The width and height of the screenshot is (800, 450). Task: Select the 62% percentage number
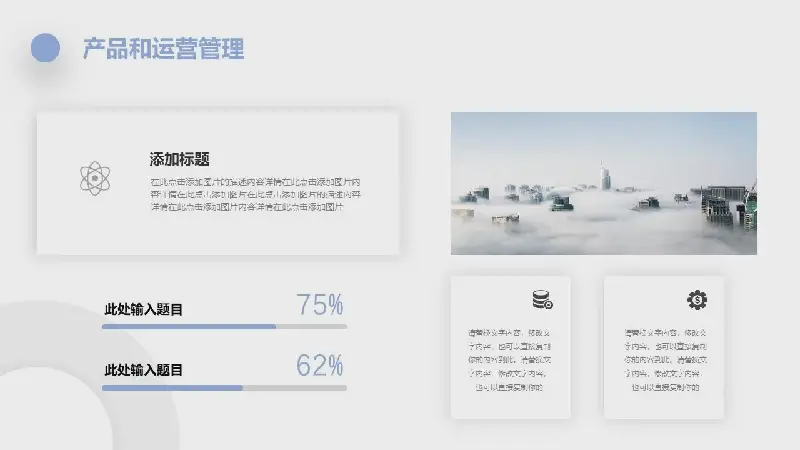(x=320, y=365)
